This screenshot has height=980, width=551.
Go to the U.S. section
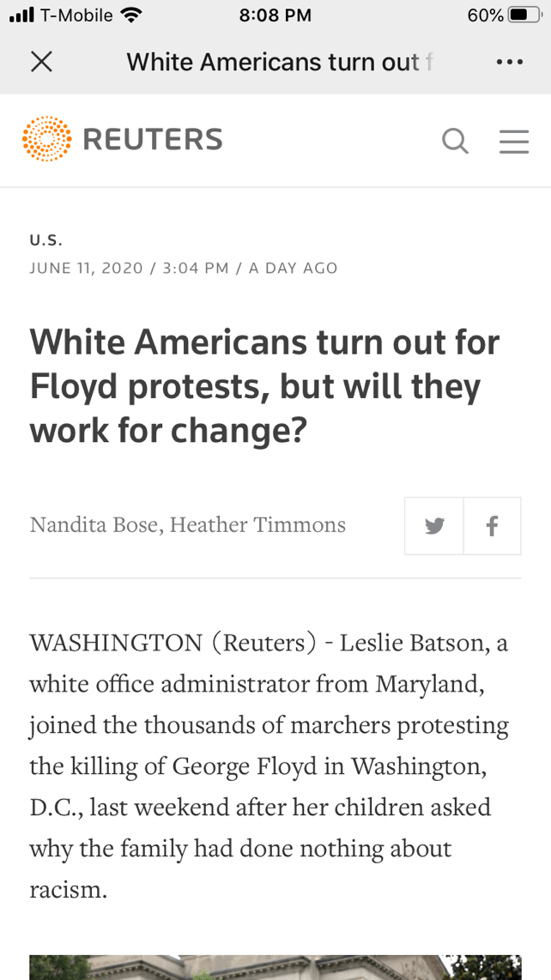46,240
